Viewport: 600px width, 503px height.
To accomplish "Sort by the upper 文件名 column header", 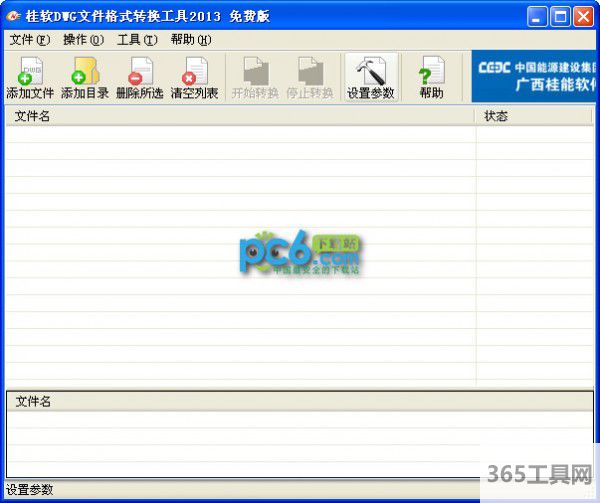I will 240,116.
